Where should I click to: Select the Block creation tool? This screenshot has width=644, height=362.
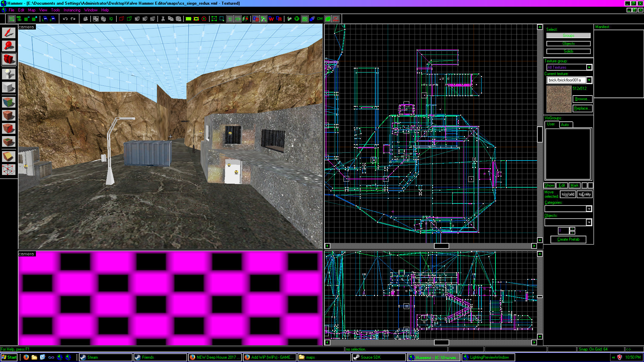[x=8, y=87]
